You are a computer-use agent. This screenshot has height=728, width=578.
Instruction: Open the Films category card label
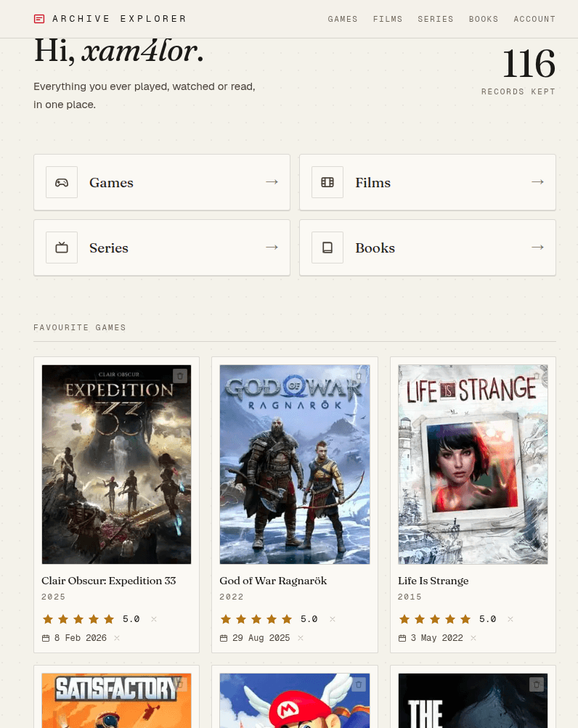tap(373, 183)
